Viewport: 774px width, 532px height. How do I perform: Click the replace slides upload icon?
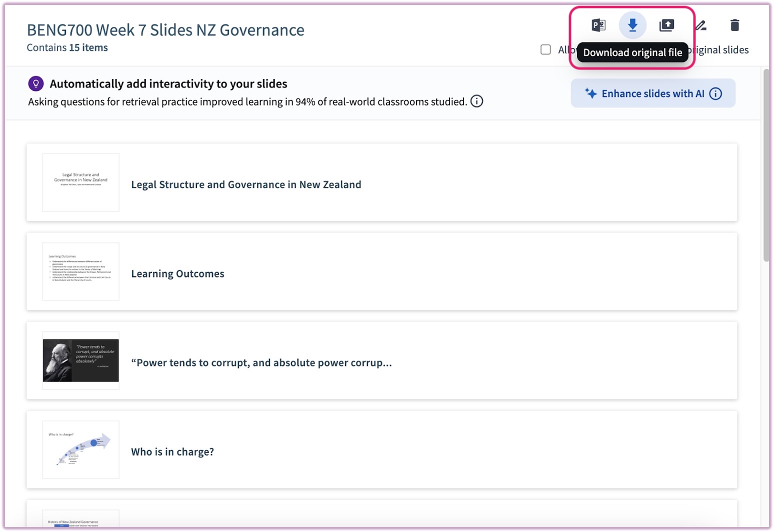pos(666,25)
